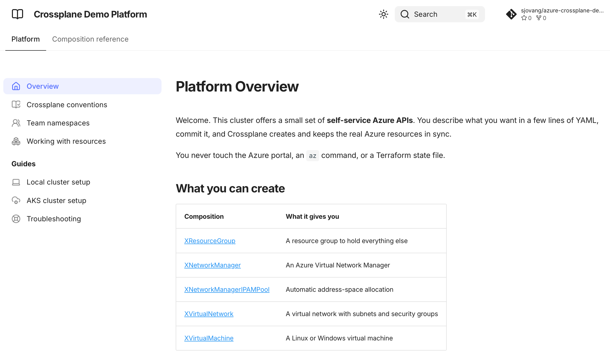Viewport: 610px width, 364px height.
Task: Switch to the Platform tab
Action: coord(26,39)
